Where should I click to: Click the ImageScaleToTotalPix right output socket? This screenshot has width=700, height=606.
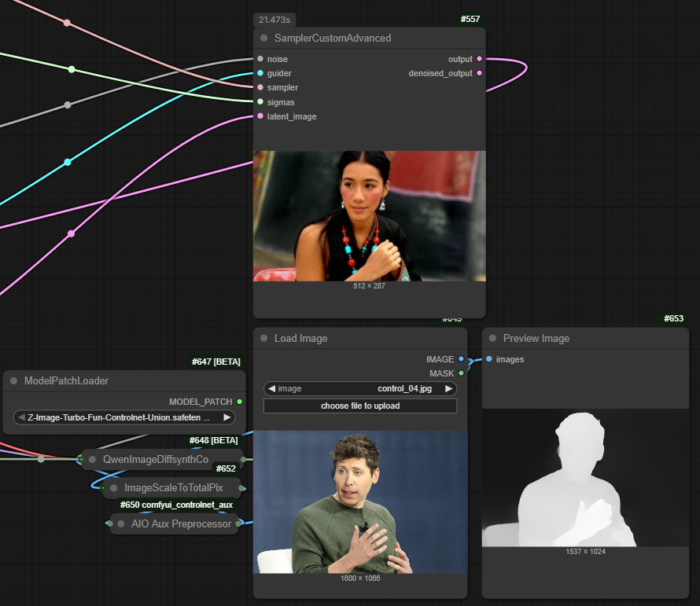point(241,488)
